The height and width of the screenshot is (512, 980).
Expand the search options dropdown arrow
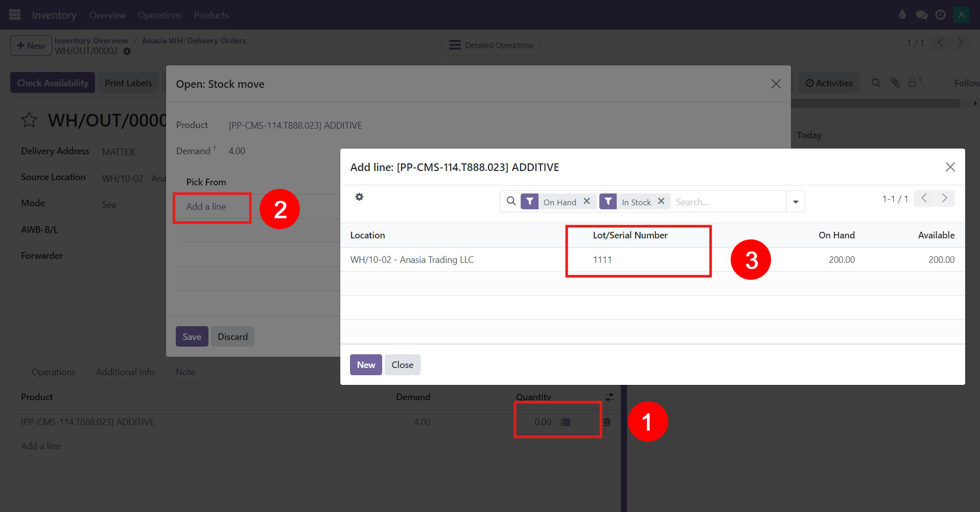[796, 202]
